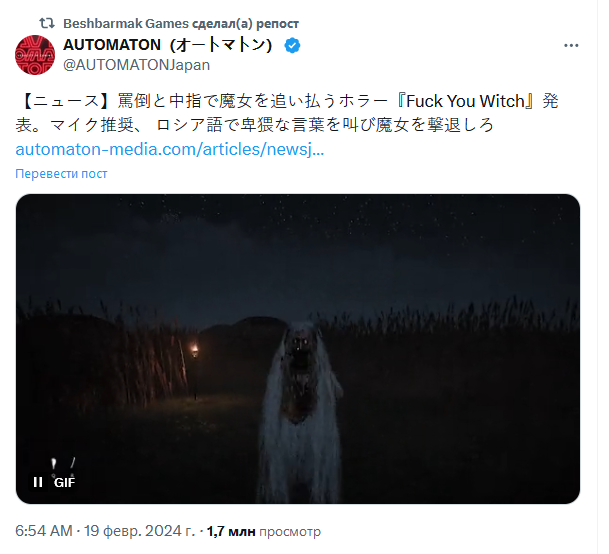Viewport: 609px width, 554px height.
Task: Click the GIF label on media
Action: point(64,483)
